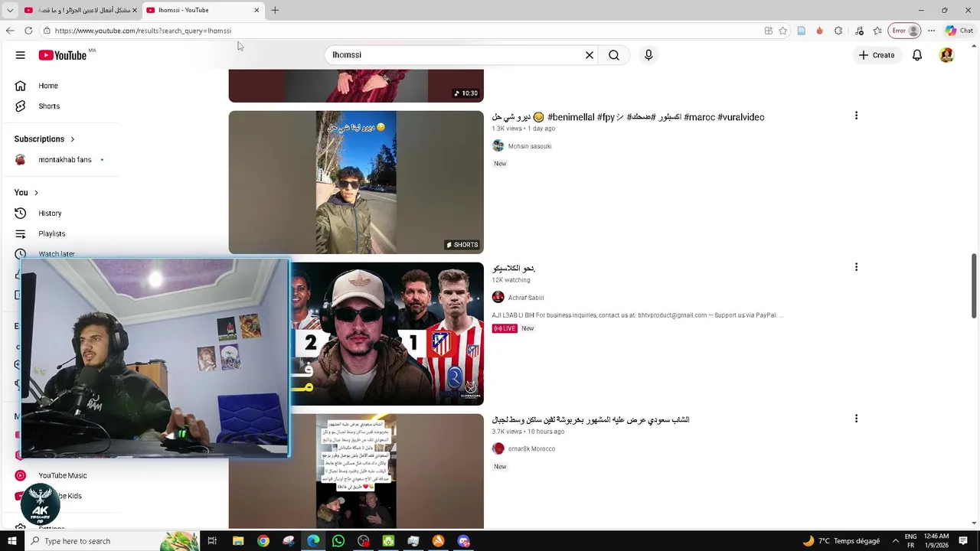Screen dimensions: 980x551
Task: Open the video thumbnail marked 10:30
Action: pyautogui.click(x=356, y=86)
